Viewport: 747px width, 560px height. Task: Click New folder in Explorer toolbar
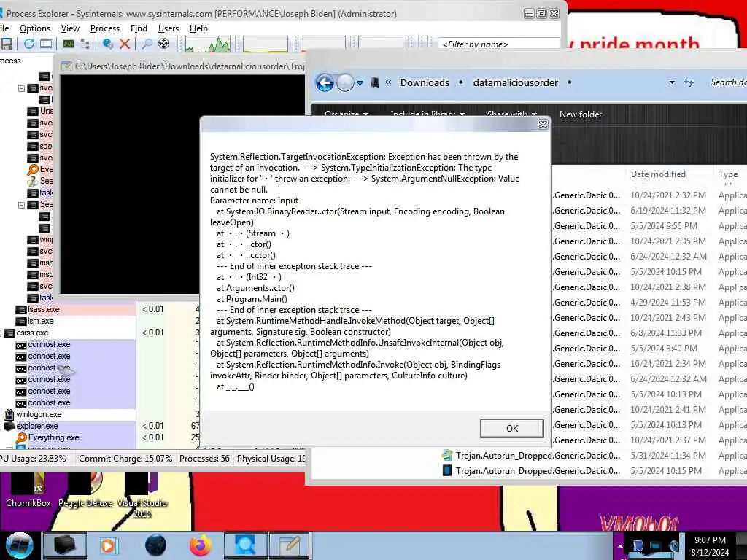click(580, 114)
